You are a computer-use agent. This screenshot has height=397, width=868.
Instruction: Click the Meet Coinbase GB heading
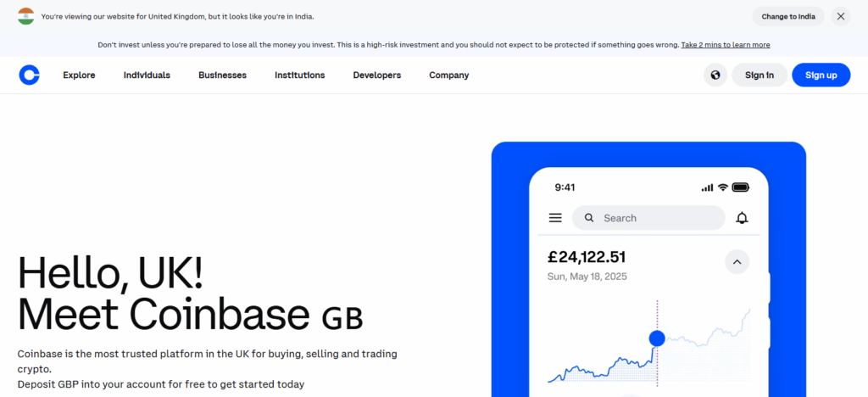tap(191, 315)
